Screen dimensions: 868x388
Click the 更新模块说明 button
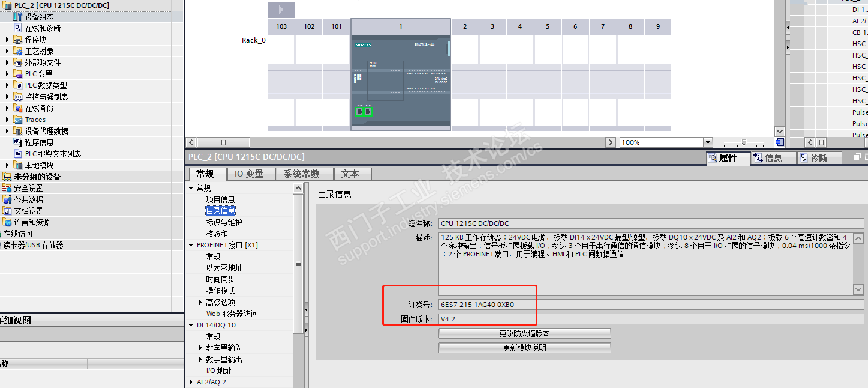(x=525, y=348)
